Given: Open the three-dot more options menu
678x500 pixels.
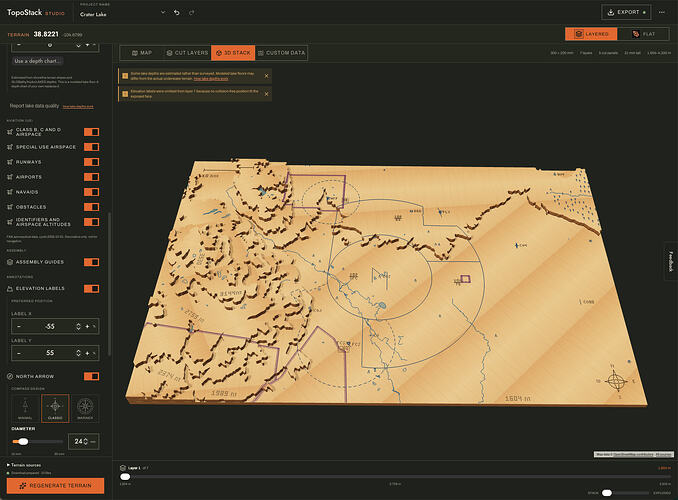Looking at the screenshot, I should [x=662, y=12].
